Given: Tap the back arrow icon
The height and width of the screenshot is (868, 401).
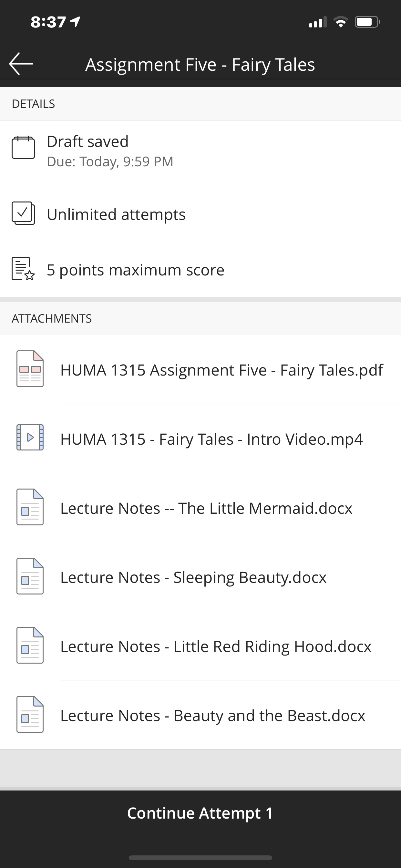Looking at the screenshot, I should tap(21, 64).
